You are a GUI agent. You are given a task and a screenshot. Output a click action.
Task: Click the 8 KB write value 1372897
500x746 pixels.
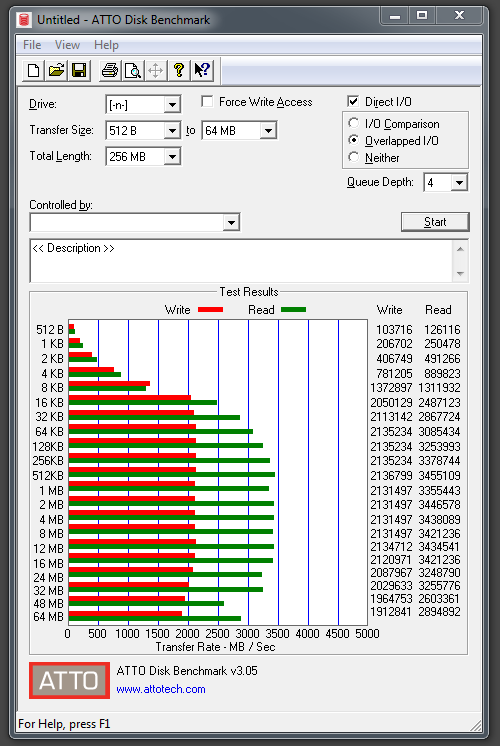pos(391,388)
